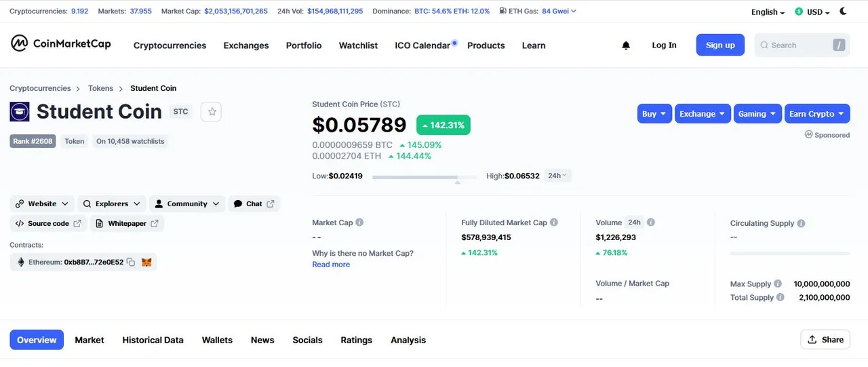The height and width of the screenshot is (367, 868).
Task: Click Read more about Market Cap
Action: click(331, 265)
